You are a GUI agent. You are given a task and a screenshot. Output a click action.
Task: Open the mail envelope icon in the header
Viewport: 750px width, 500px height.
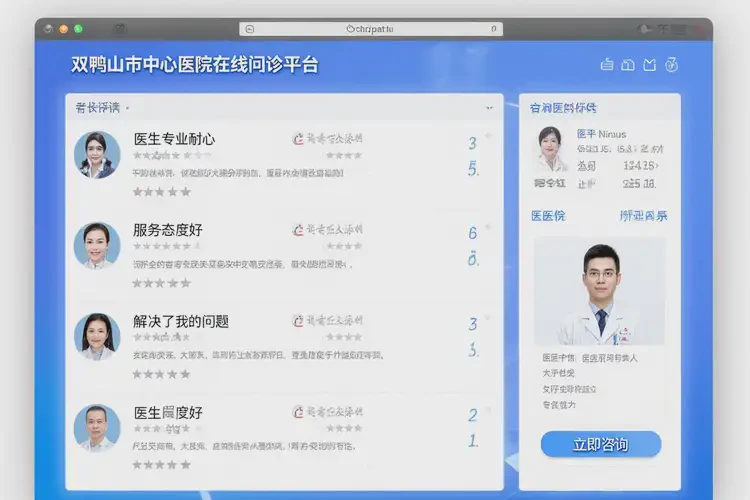tap(650, 65)
